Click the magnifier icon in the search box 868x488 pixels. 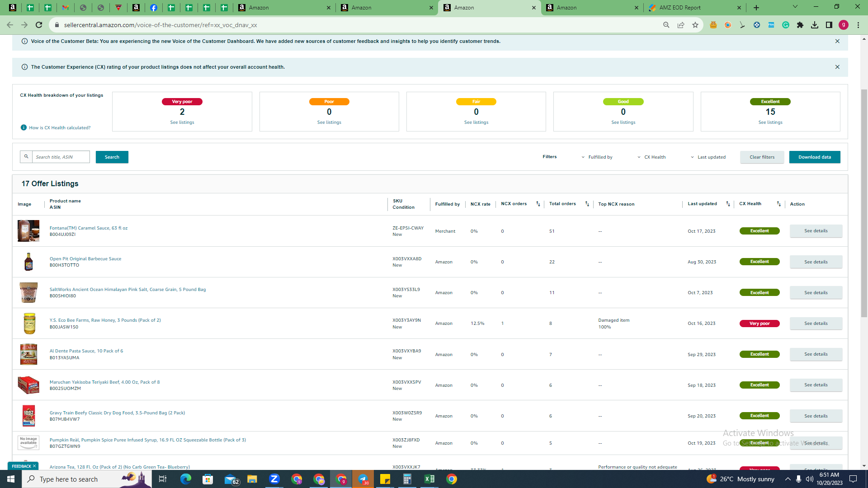tap(26, 157)
